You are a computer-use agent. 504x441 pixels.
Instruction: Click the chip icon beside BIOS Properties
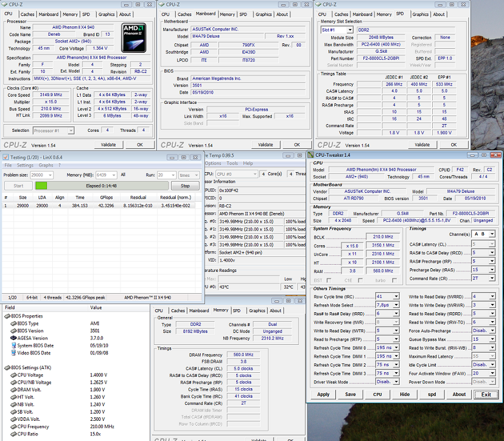7,316
